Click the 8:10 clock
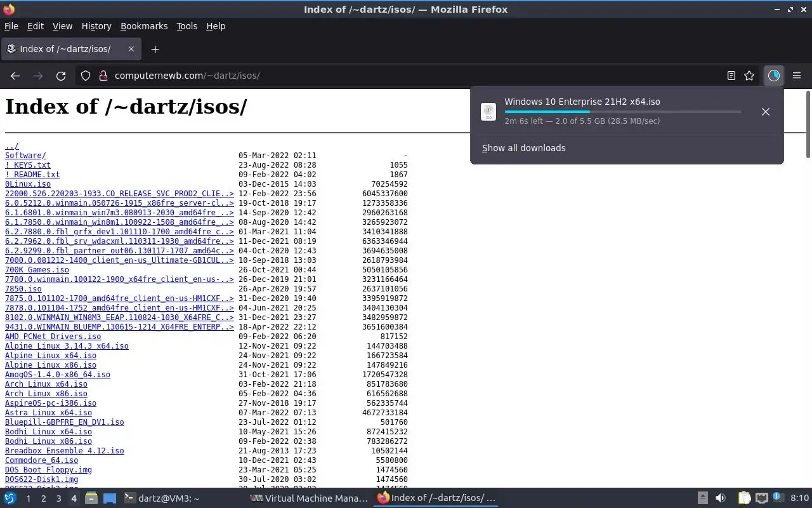Screen dimensions: 812x508 [800, 498]
